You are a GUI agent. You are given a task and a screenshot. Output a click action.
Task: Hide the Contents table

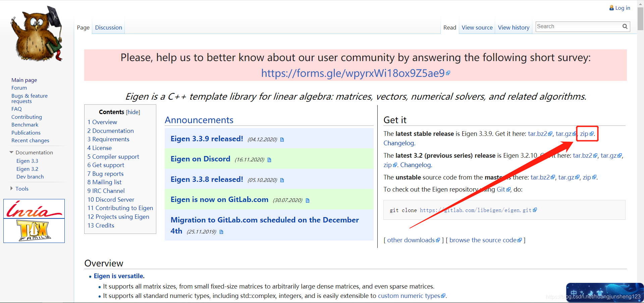tap(133, 112)
